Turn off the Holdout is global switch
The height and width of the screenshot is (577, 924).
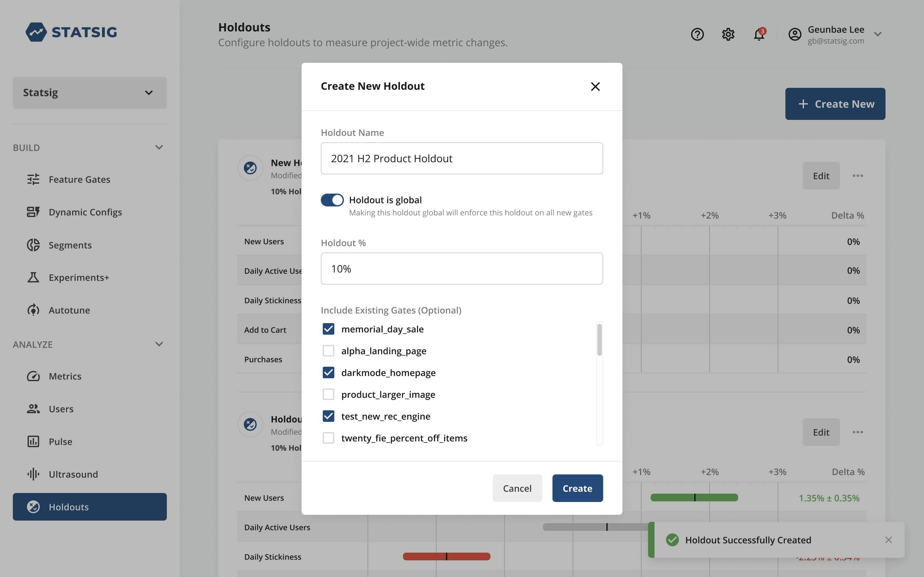[x=332, y=200]
